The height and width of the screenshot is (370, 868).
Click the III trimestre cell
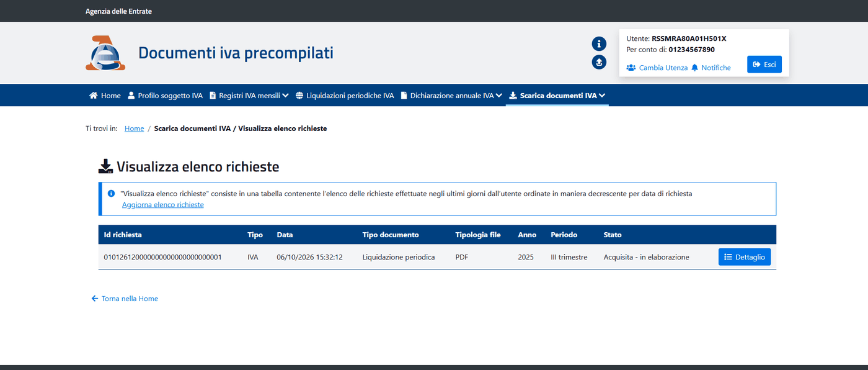coord(569,257)
